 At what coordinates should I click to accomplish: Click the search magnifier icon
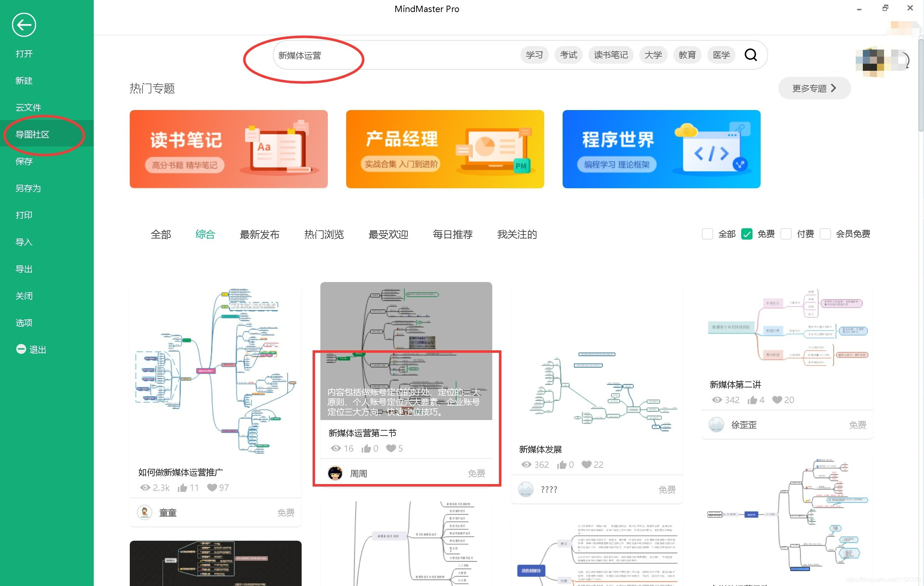pos(750,55)
